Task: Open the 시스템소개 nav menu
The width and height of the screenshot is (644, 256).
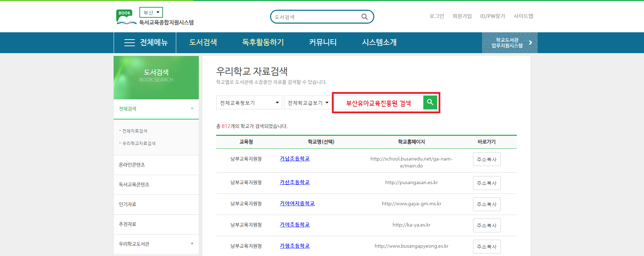Action: coord(379,42)
